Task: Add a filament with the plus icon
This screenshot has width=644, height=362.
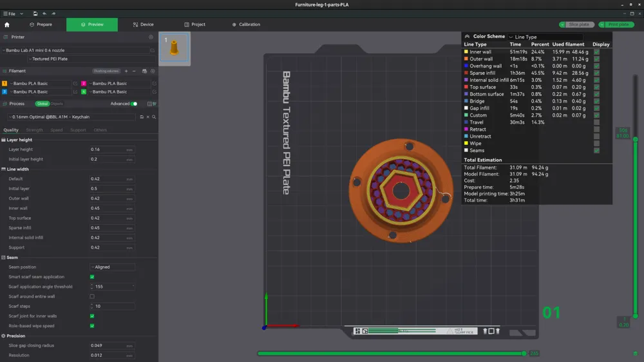Action: tap(126, 71)
